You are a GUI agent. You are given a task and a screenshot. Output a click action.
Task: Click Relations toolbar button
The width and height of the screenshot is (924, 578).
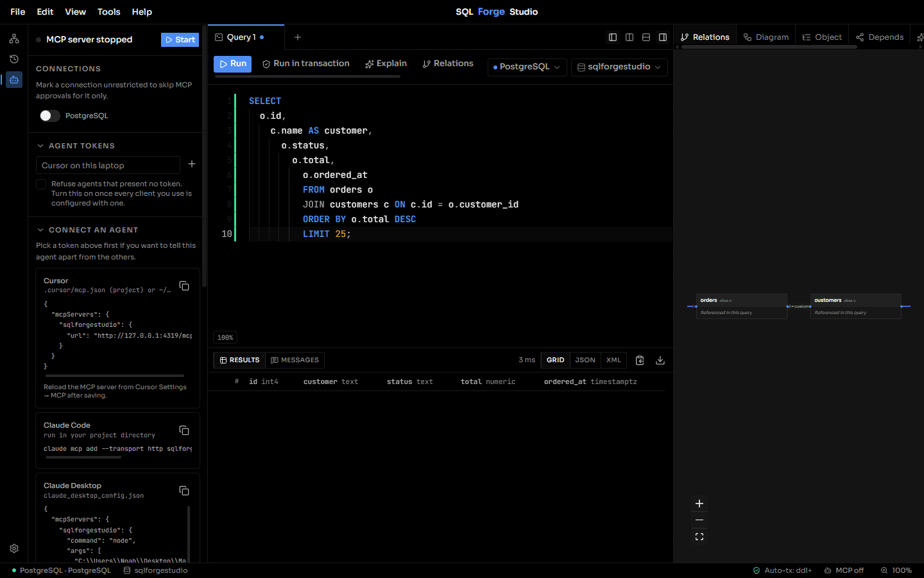[x=448, y=64]
